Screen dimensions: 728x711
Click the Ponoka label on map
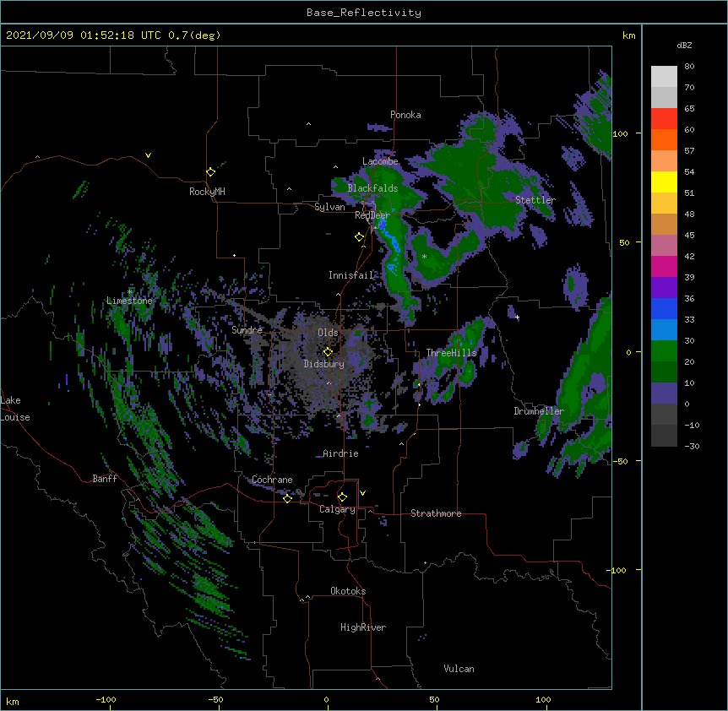coord(405,115)
